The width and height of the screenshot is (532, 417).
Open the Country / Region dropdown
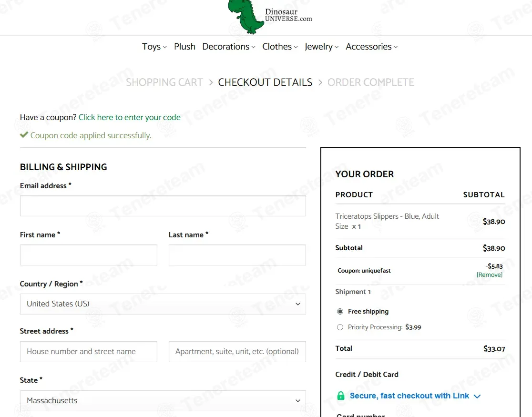click(x=163, y=304)
